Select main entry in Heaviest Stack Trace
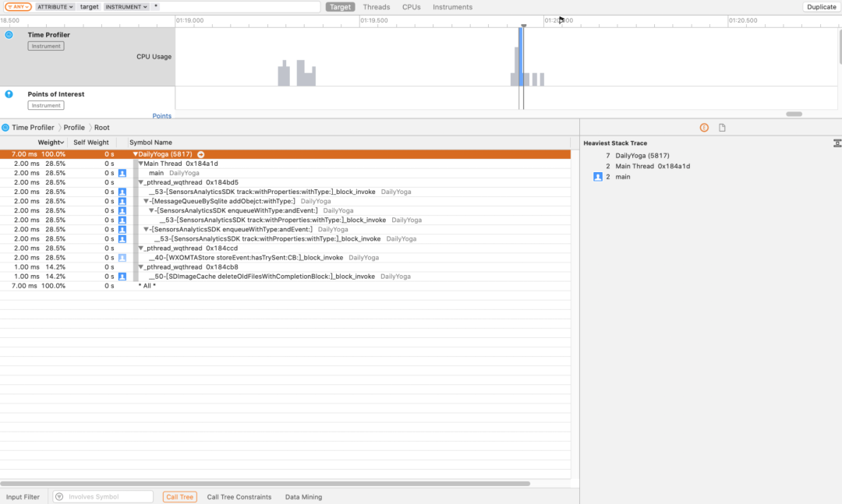The width and height of the screenshot is (842, 504). [623, 177]
